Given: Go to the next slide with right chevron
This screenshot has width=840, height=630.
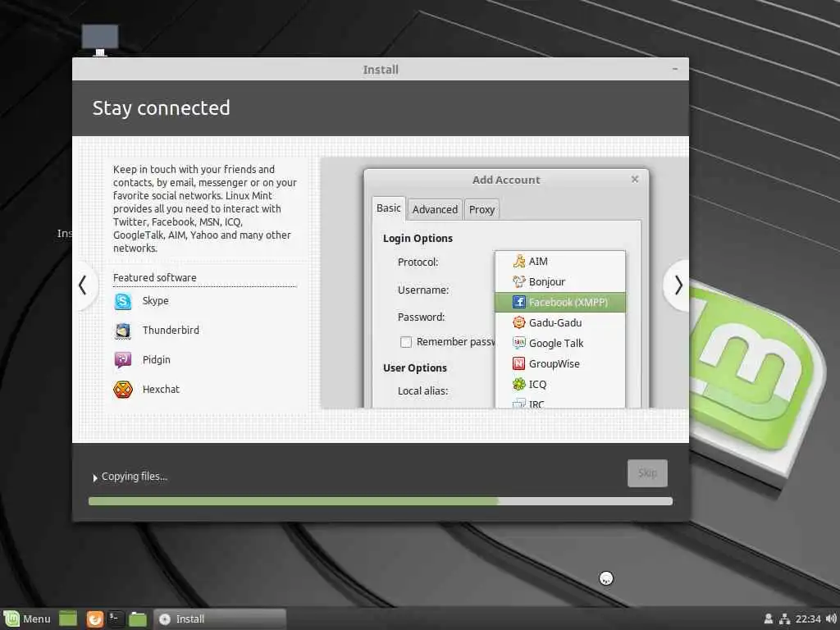Looking at the screenshot, I should (678, 285).
